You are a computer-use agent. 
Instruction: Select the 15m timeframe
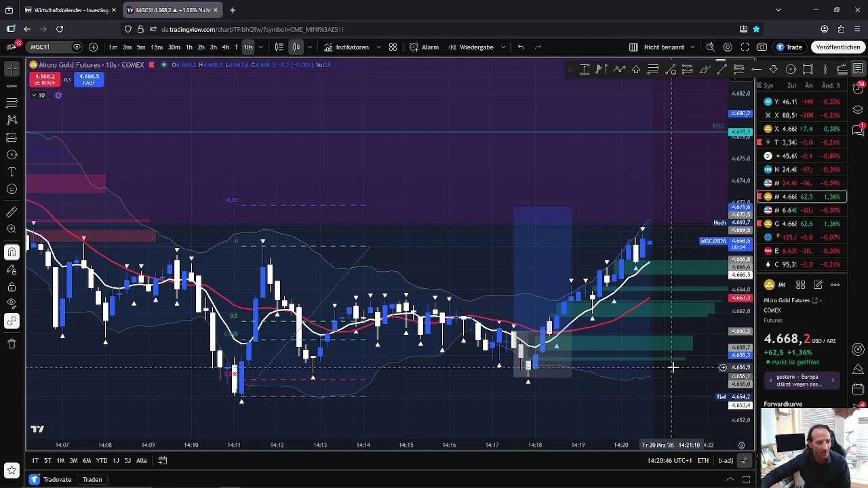(x=157, y=47)
